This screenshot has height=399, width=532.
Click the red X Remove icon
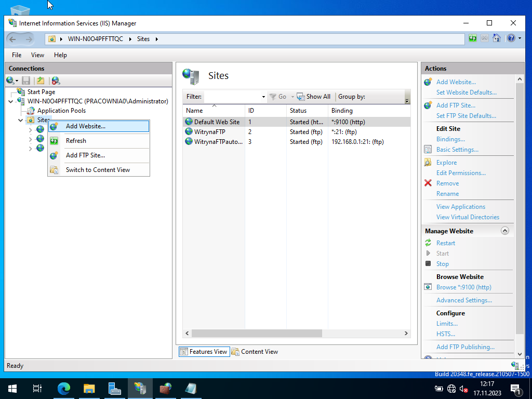pos(428,183)
